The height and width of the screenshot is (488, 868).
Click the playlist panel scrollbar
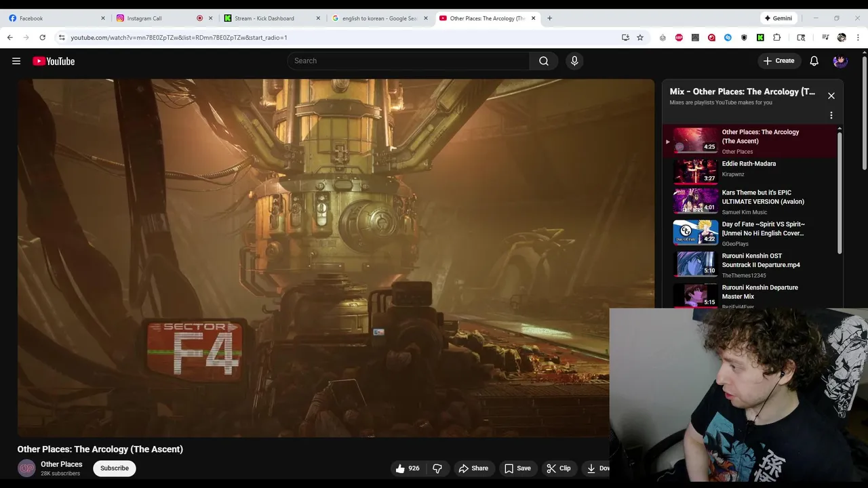(840, 193)
